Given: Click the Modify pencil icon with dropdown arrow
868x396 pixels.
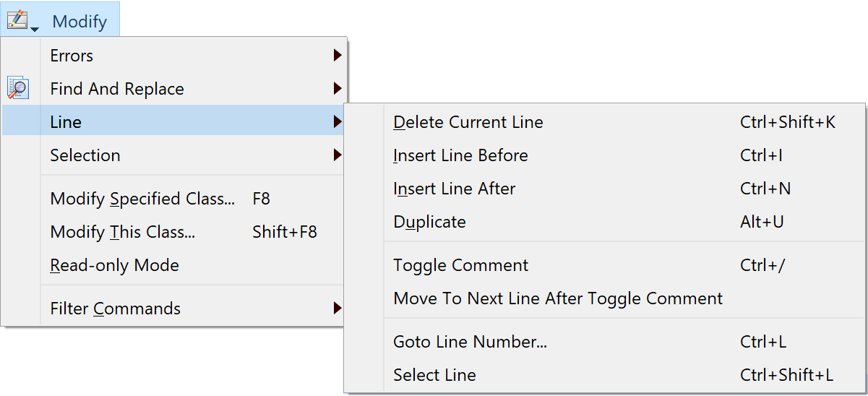Looking at the screenshot, I should pos(22,21).
